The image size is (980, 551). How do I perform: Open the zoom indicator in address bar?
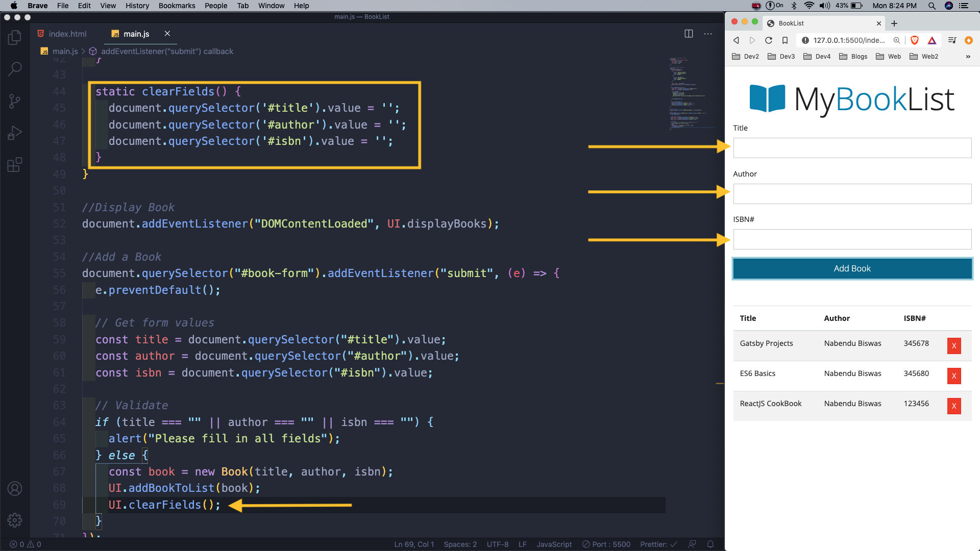[x=897, y=40]
